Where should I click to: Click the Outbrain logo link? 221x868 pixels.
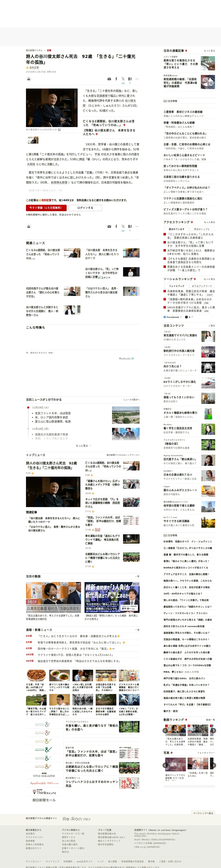point(126,359)
